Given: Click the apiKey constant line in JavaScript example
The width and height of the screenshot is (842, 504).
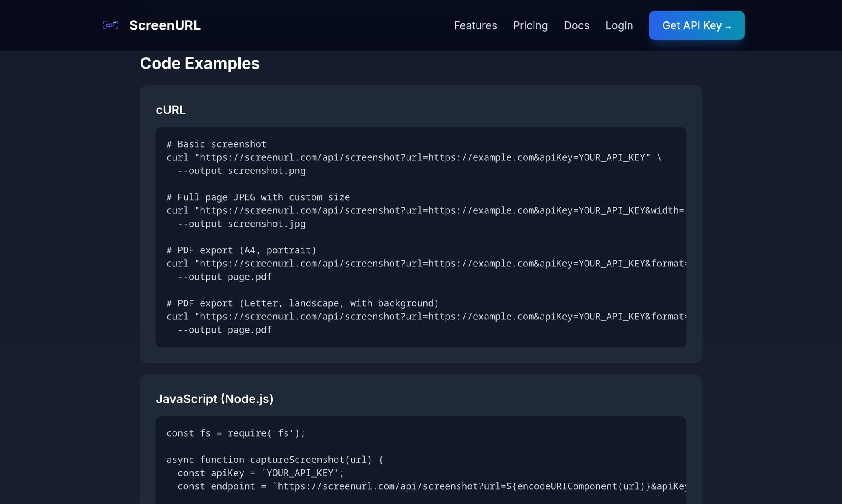Looking at the screenshot, I should click(261, 473).
